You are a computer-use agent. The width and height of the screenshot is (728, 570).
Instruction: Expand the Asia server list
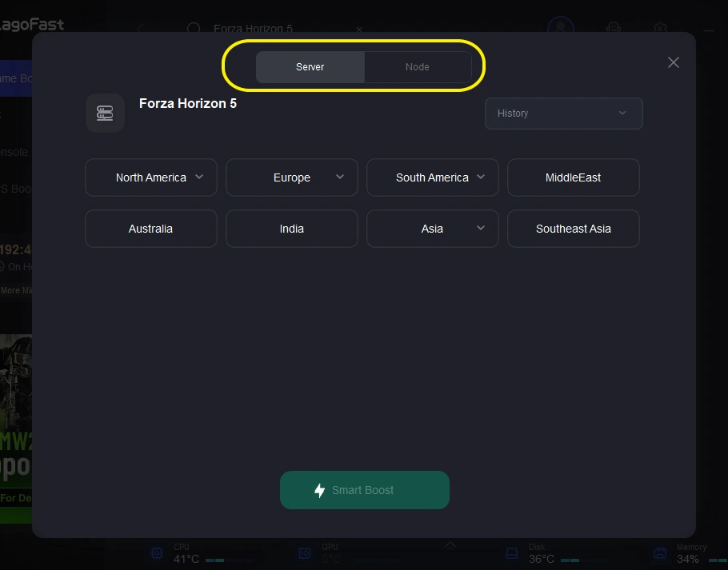[433, 229]
